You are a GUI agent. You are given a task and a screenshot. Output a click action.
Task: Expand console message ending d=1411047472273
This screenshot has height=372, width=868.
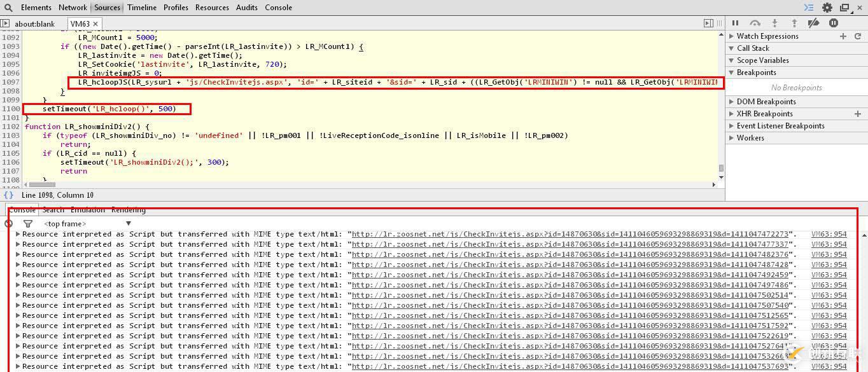point(18,234)
